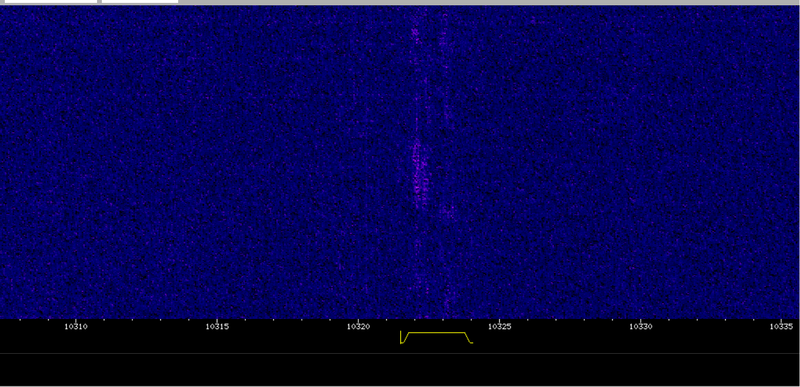The width and height of the screenshot is (800, 387).
Task: Click the yellow passband filter top
Action: pos(437,332)
